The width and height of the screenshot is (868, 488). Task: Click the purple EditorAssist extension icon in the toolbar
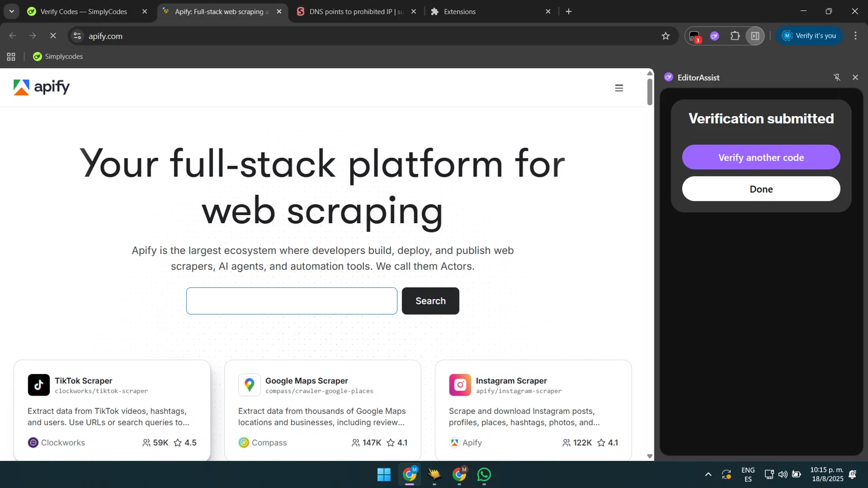[x=715, y=36]
